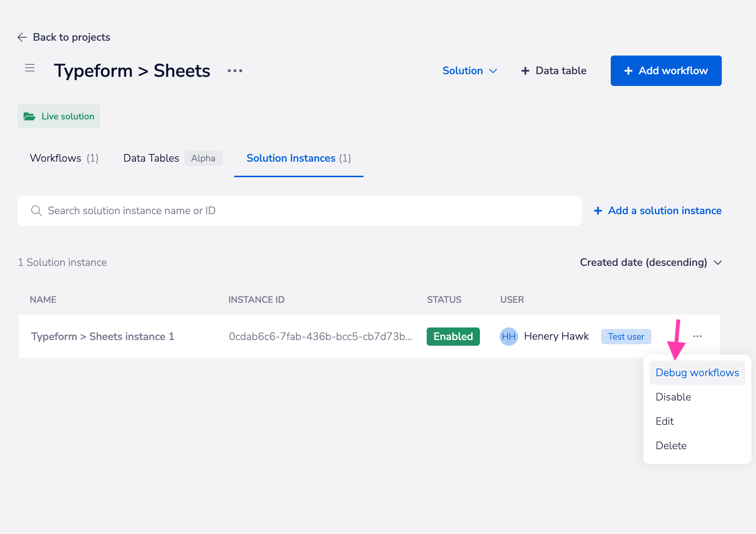
Task: Open the hamburger sidebar menu icon
Action: (x=30, y=68)
